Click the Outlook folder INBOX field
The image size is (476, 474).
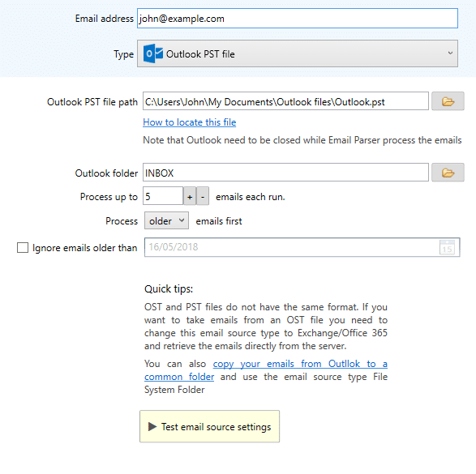click(285, 173)
